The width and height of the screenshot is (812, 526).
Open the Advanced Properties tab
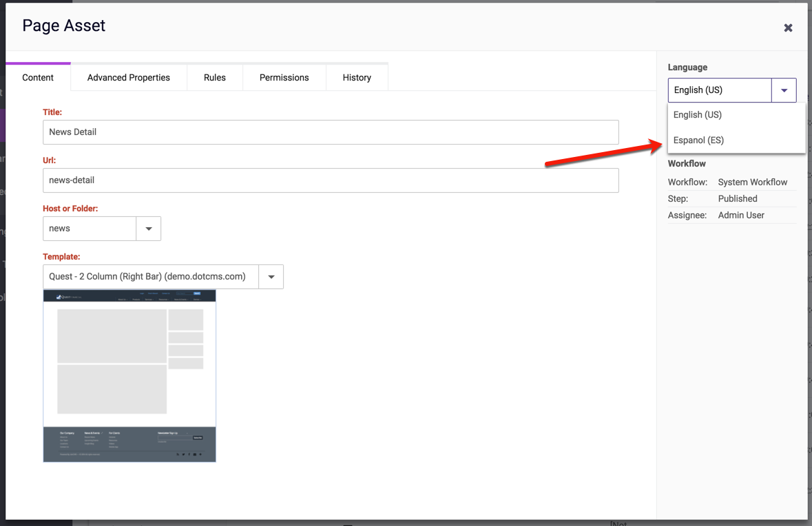tap(128, 78)
